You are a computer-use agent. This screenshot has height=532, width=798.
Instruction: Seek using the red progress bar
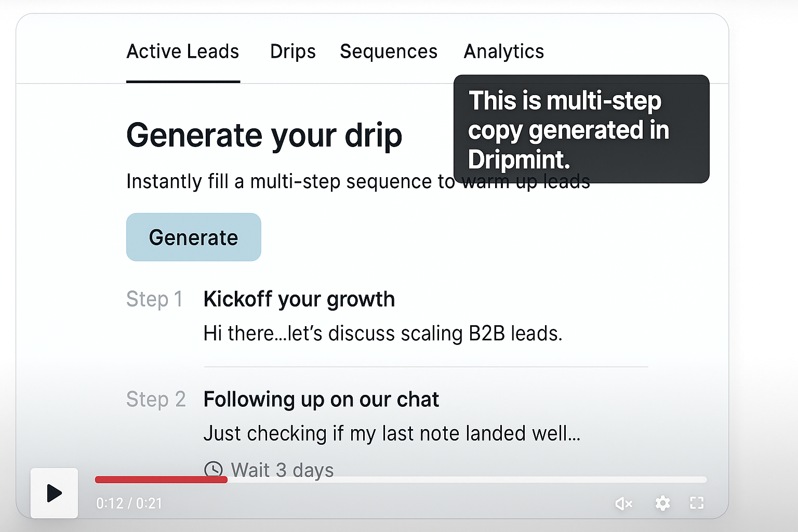(161, 479)
